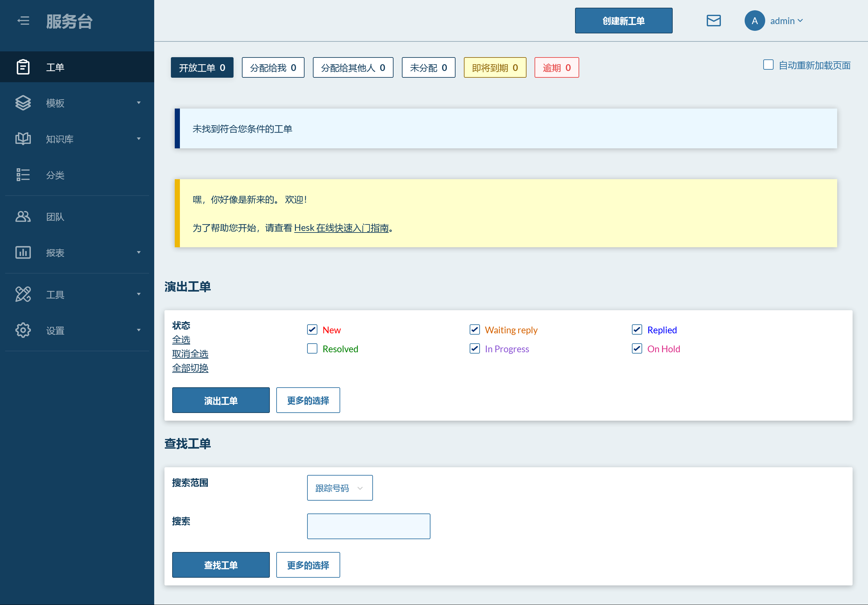Expand the 搜索范围 跟踪号码 dropdown
The image size is (868, 605).
pos(340,488)
